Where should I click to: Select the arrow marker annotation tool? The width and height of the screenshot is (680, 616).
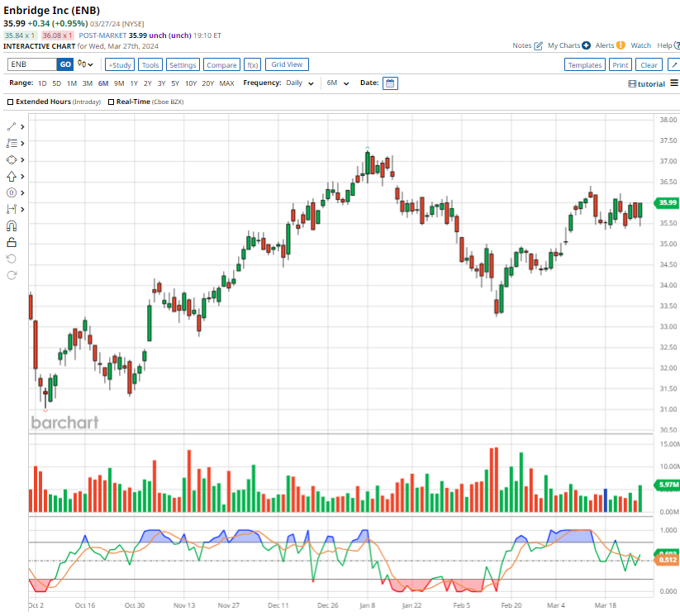point(12,176)
